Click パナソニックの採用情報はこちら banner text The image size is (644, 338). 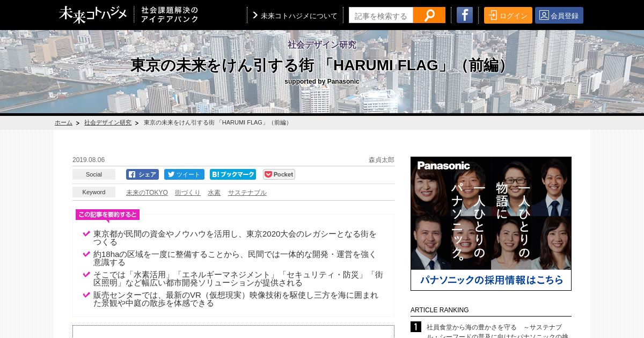pos(491,280)
